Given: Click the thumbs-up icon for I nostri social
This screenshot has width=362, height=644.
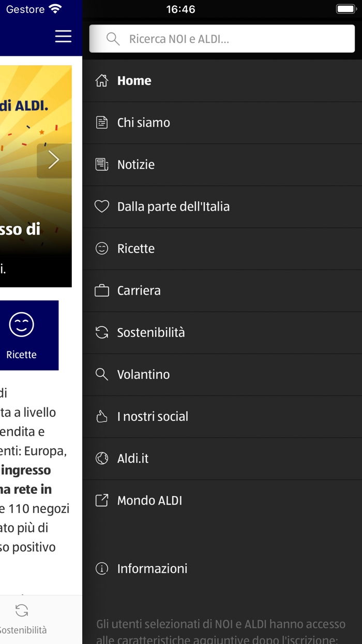Looking at the screenshot, I should pyautogui.click(x=102, y=416).
